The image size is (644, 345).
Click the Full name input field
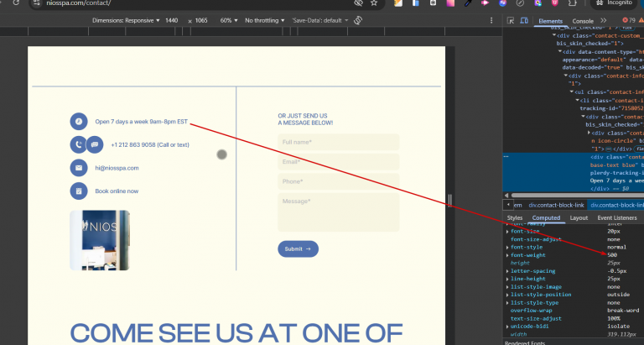[x=339, y=142]
